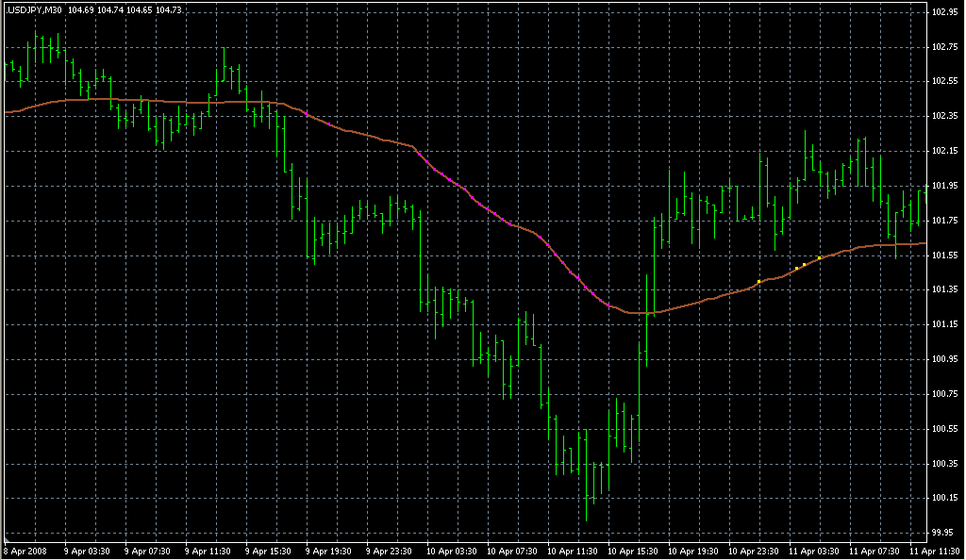Select the 10 Apr 03:30 time label
The height and width of the screenshot is (560, 966).
pos(451,551)
